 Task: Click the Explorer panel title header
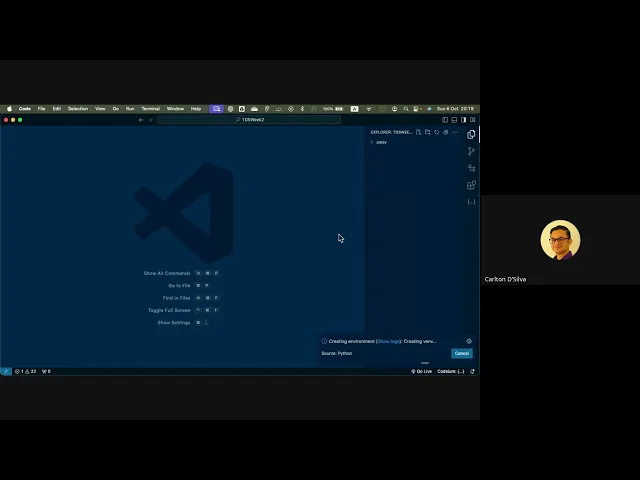pos(391,132)
